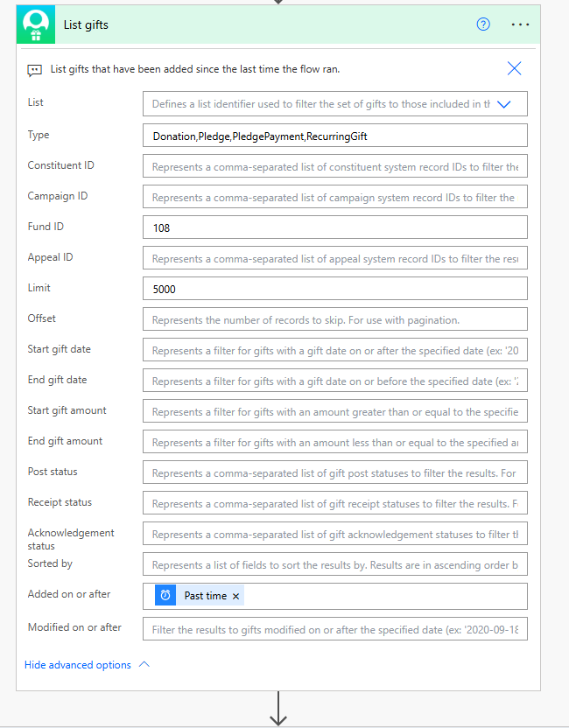Open the List gifts action options menu

521,24
